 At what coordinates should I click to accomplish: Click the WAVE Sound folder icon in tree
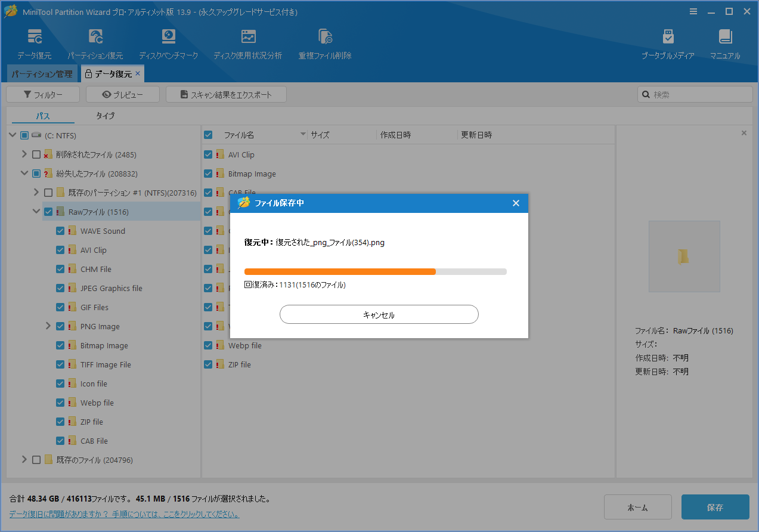(72, 231)
